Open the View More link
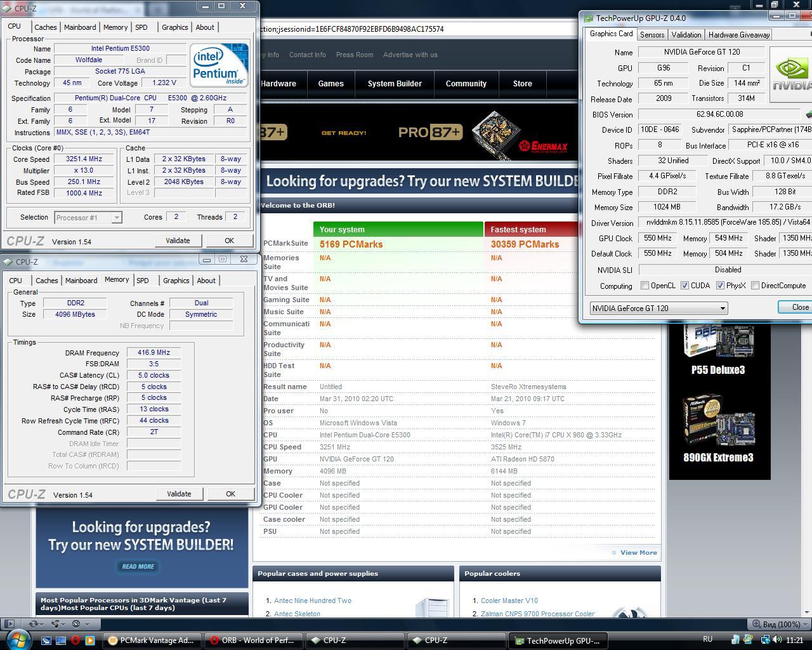812x650 pixels. (638, 552)
